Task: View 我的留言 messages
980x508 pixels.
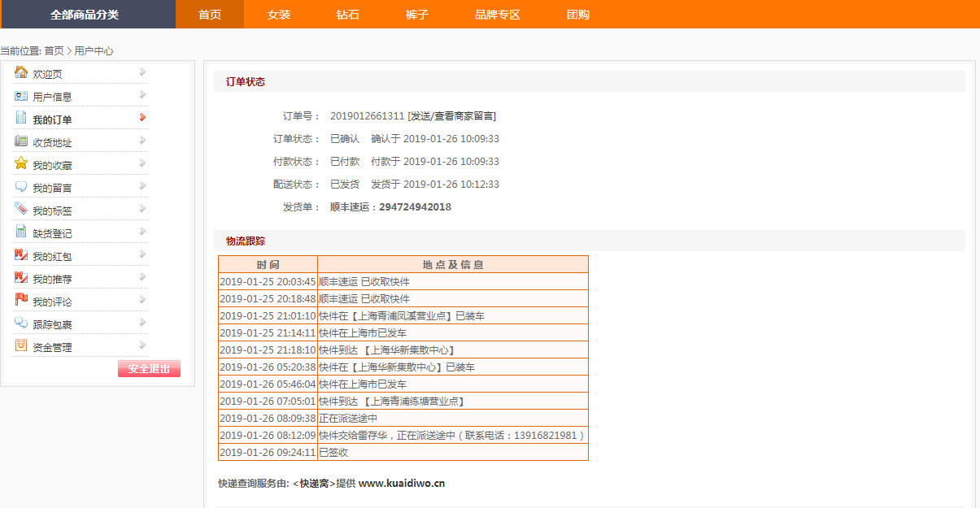Action: pyautogui.click(x=52, y=188)
